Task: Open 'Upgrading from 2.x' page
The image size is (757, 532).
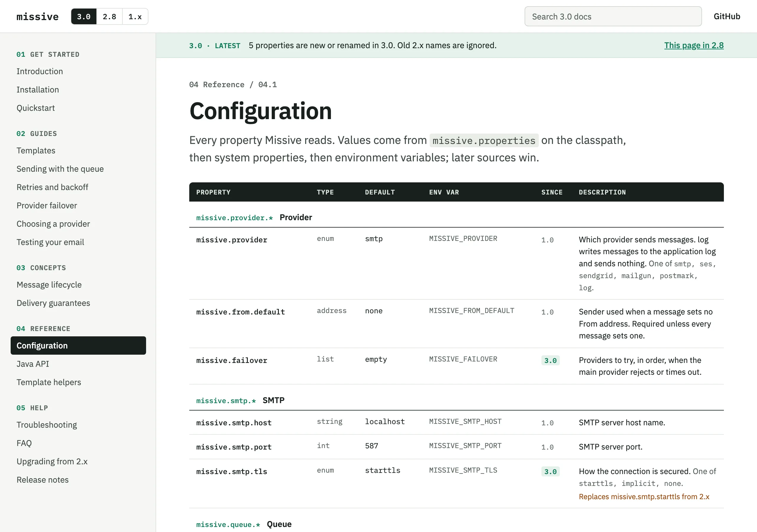Action: pyautogui.click(x=52, y=461)
